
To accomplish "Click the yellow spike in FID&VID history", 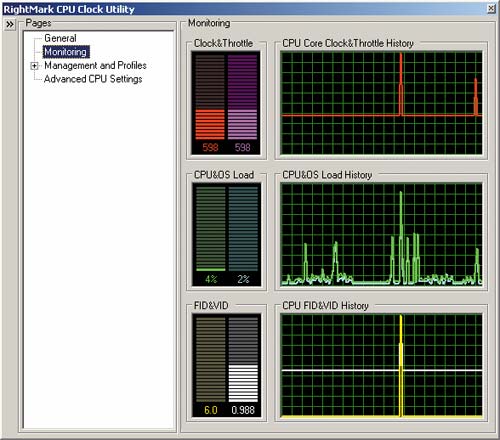I will tap(401, 366).
